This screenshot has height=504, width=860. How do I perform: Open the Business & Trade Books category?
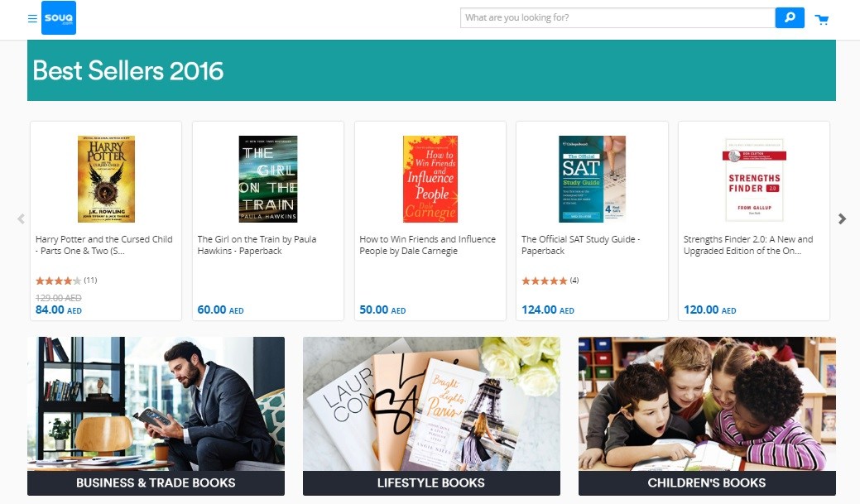point(156,416)
